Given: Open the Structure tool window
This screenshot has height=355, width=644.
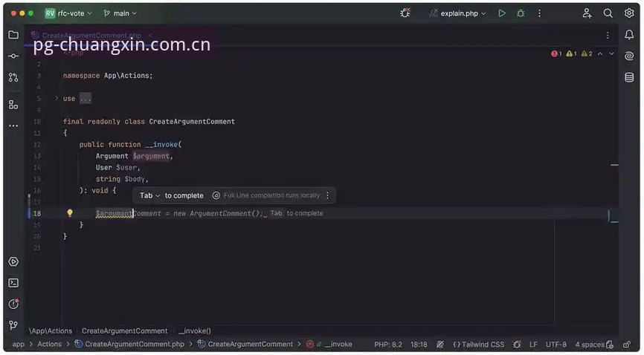Looking at the screenshot, I should 13,105.
